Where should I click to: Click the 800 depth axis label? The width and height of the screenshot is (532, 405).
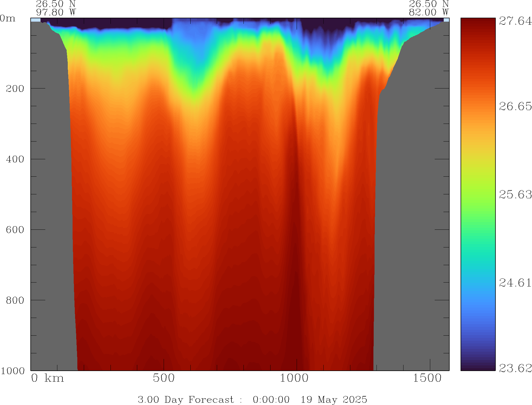(x=15, y=300)
